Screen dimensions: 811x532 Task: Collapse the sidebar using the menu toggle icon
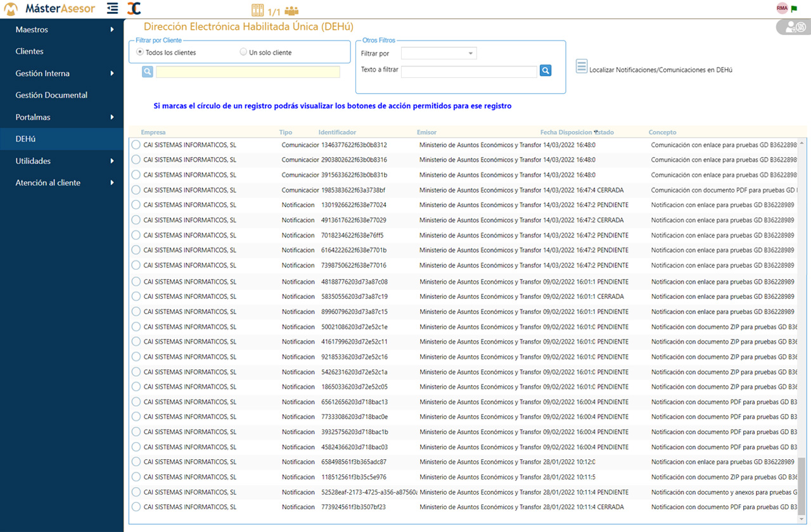point(112,8)
